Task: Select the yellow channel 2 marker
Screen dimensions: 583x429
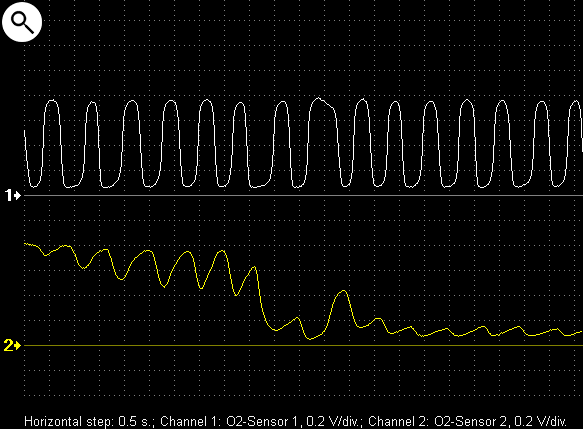Action: [x=12, y=346]
